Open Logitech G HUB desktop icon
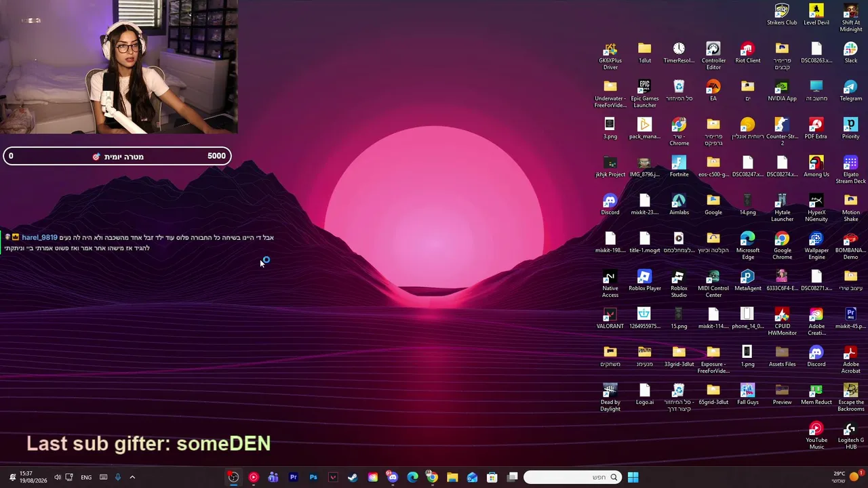 [x=850, y=435]
